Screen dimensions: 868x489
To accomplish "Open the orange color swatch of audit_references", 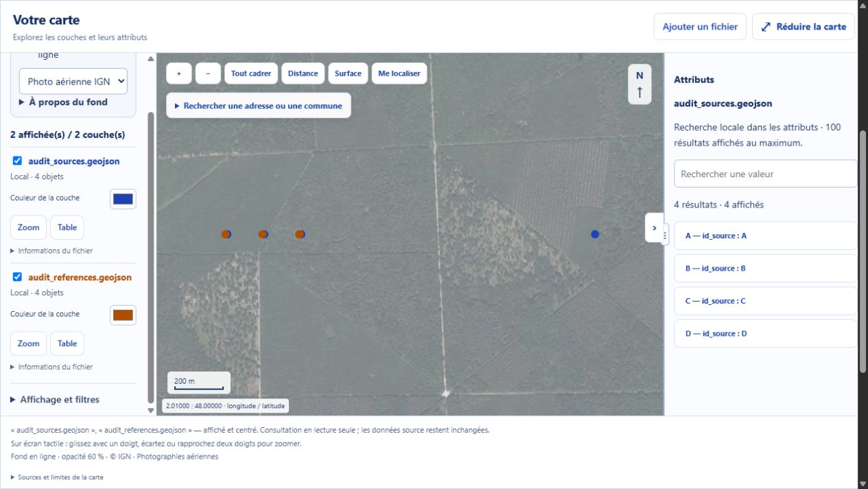I will 123,315.
